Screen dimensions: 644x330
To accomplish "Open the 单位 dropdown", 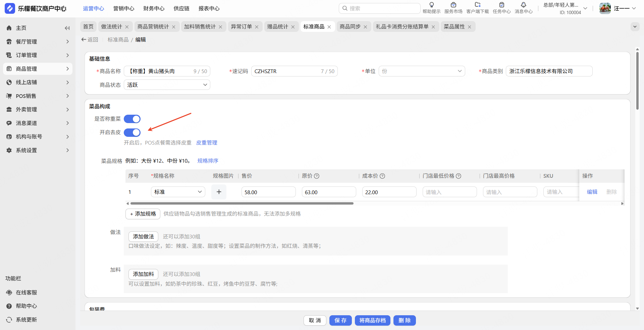I will 422,71.
